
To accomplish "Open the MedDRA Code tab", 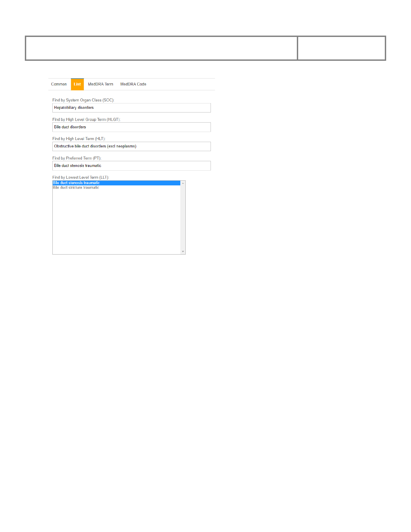I will point(133,84).
